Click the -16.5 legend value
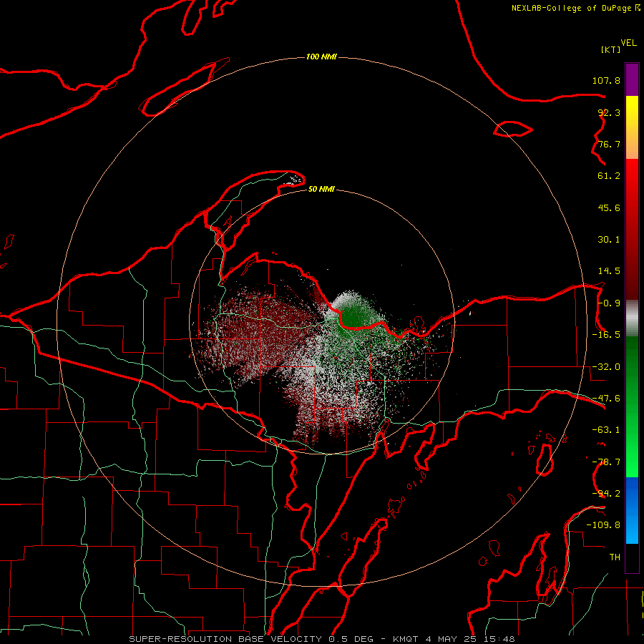Image resolution: width=644 pixels, height=644 pixels. coord(606,335)
